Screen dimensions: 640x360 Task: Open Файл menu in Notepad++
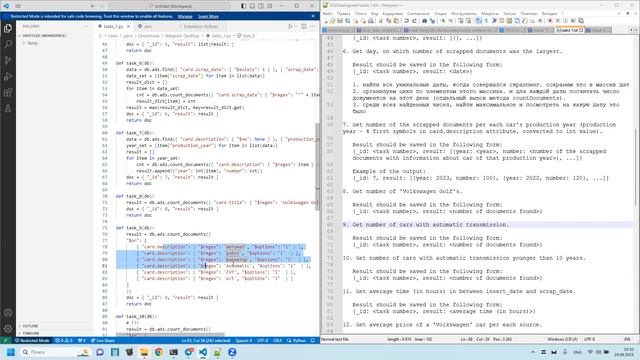(x=328, y=13)
